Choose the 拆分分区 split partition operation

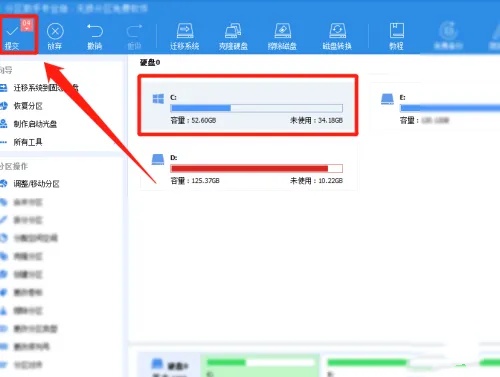[x=22, y=220]
